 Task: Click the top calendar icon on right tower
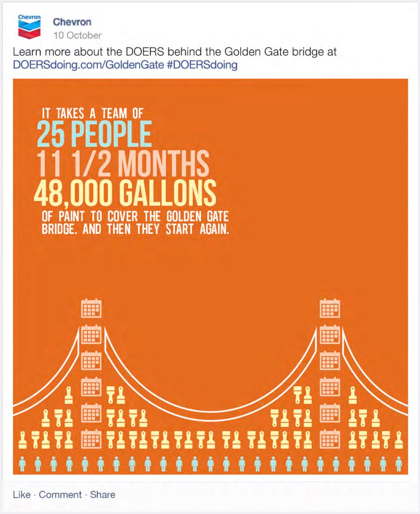330,308
